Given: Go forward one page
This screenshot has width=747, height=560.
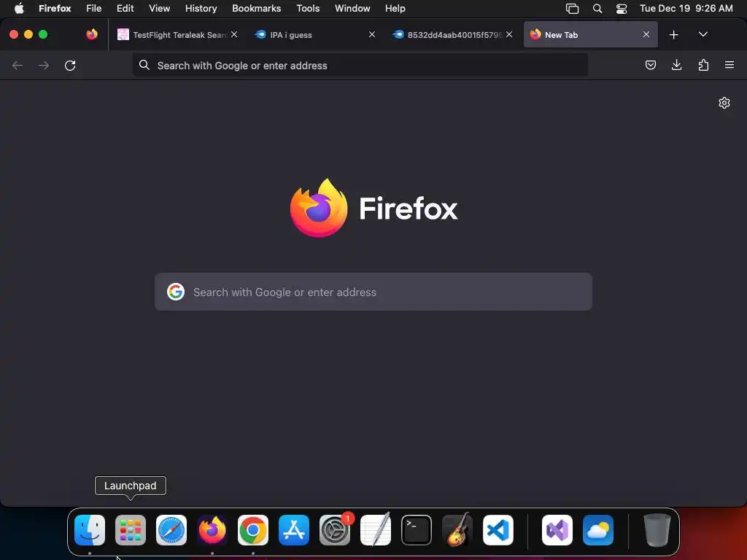Looking at the screenshot, I should (43, 65).
